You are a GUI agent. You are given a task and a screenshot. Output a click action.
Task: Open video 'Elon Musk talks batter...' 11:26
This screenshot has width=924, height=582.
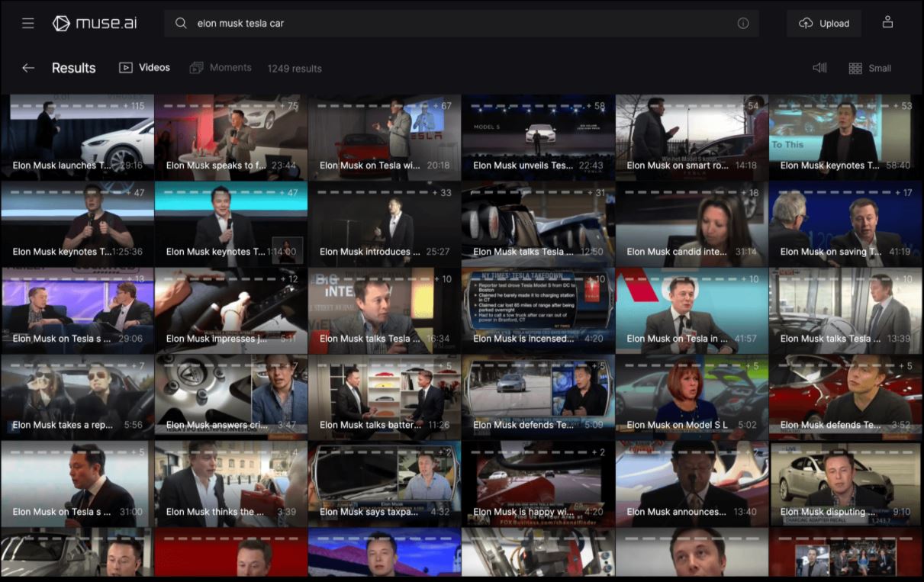click(385, 397)
